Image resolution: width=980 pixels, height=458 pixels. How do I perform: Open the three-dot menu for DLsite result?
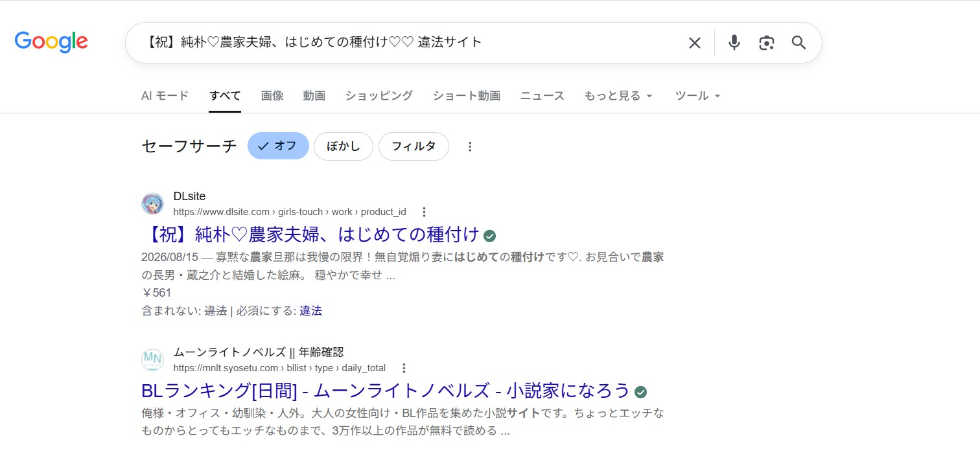click(x=424, y=212)
